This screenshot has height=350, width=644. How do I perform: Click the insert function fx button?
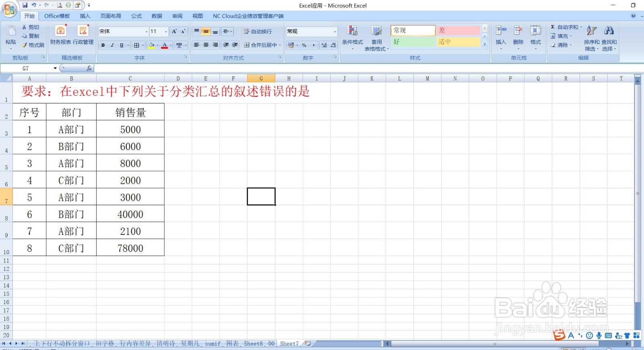point(89,68)
